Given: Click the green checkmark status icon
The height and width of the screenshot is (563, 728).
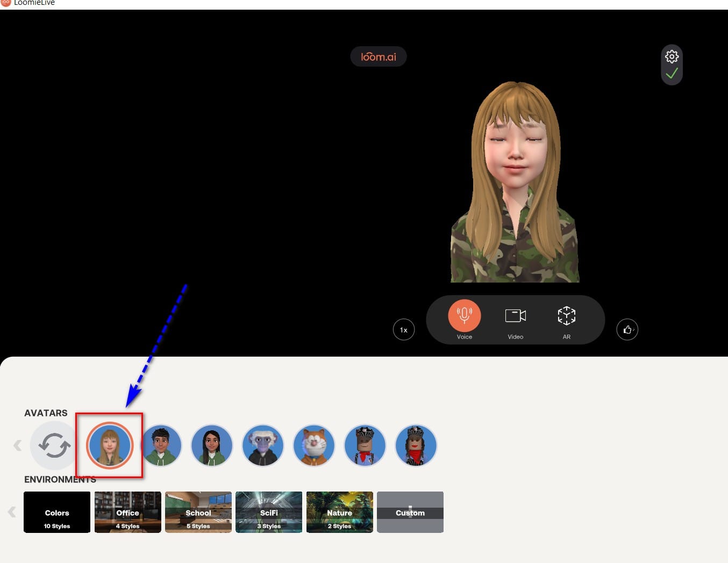Looking at the screenshot, I should pyautogui.click(x=672, y=74).
